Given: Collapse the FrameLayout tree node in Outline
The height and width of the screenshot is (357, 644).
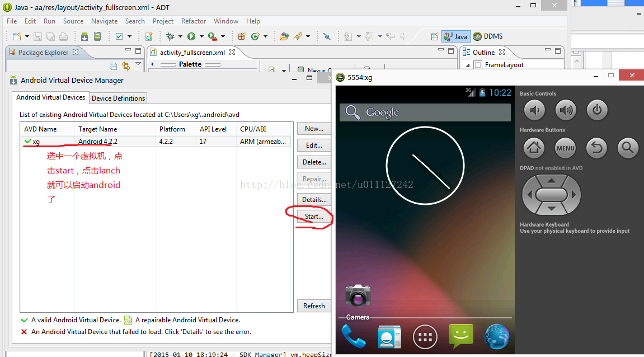Looking at the screenshot, I should pyautogui.click(x=468, y=65).
